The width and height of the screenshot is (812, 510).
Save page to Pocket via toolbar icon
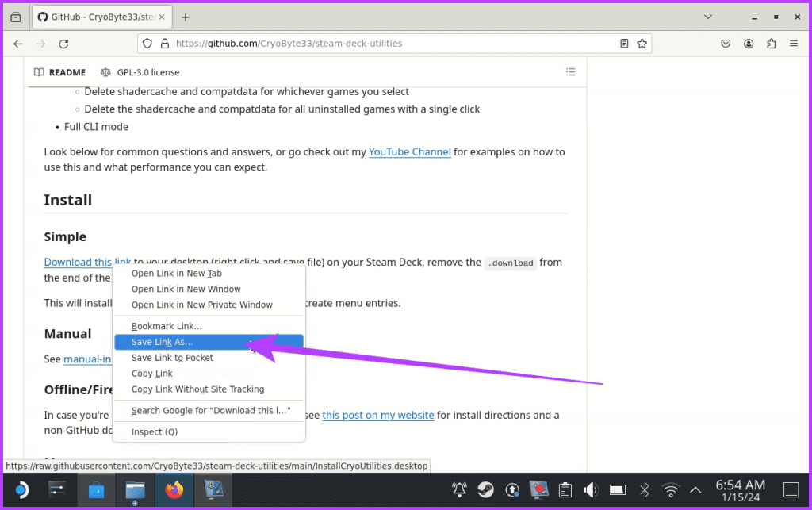point(726,43)
